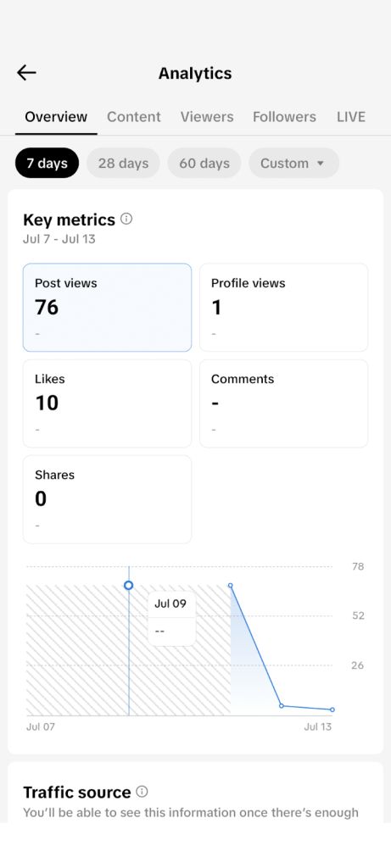Select the Profile views metric card

(283, 307)
